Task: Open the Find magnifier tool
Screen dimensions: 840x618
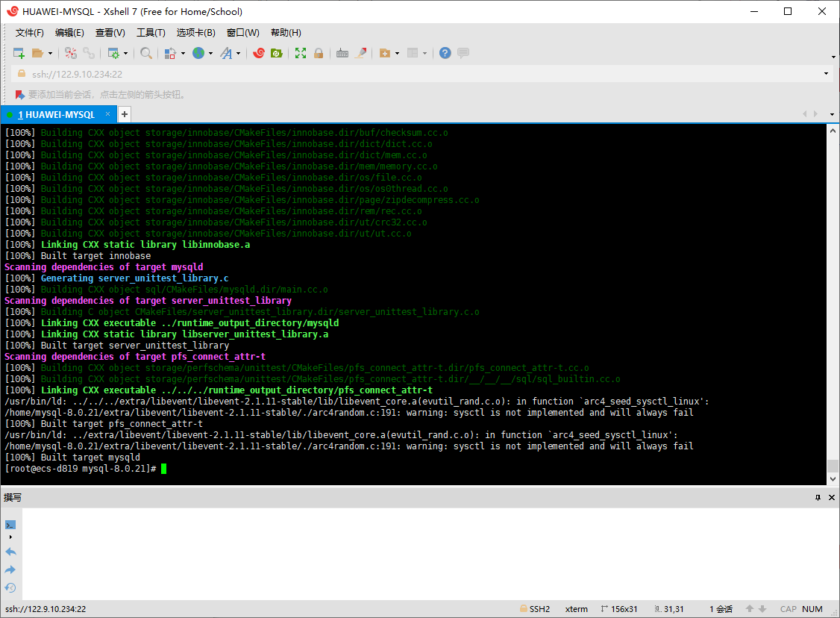Action: pyautogui.click(x=146, y=53)
